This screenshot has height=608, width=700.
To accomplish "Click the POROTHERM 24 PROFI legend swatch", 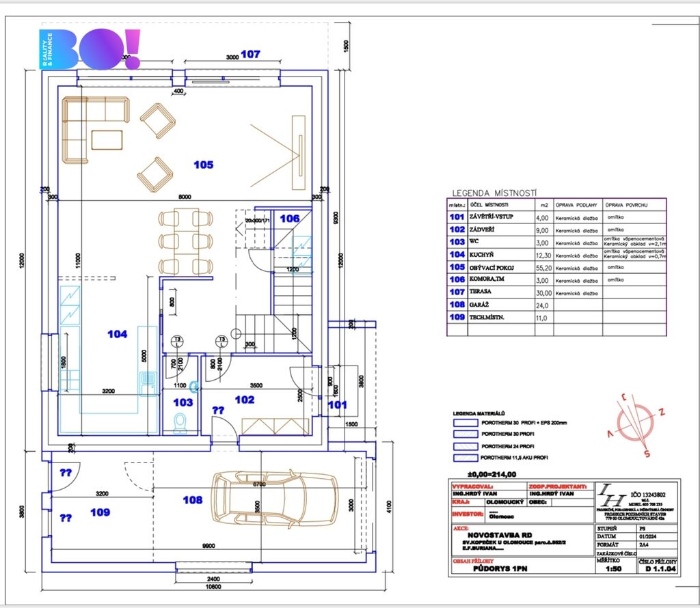I will (465, 445).
